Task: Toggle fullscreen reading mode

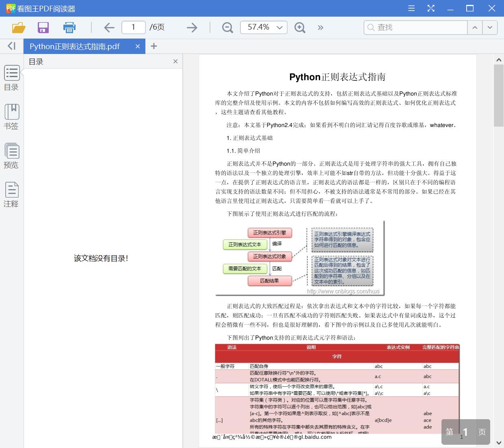Action: coord(431,8)
